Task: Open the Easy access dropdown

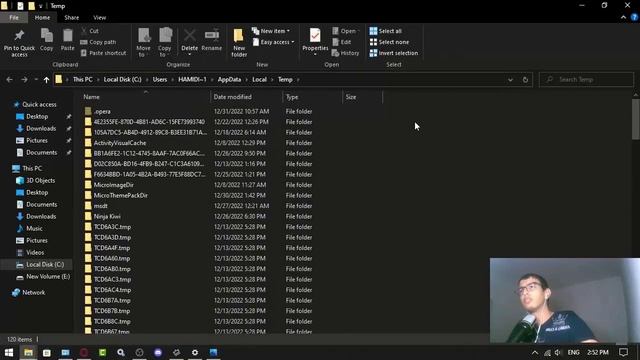Action: [273, 42]
